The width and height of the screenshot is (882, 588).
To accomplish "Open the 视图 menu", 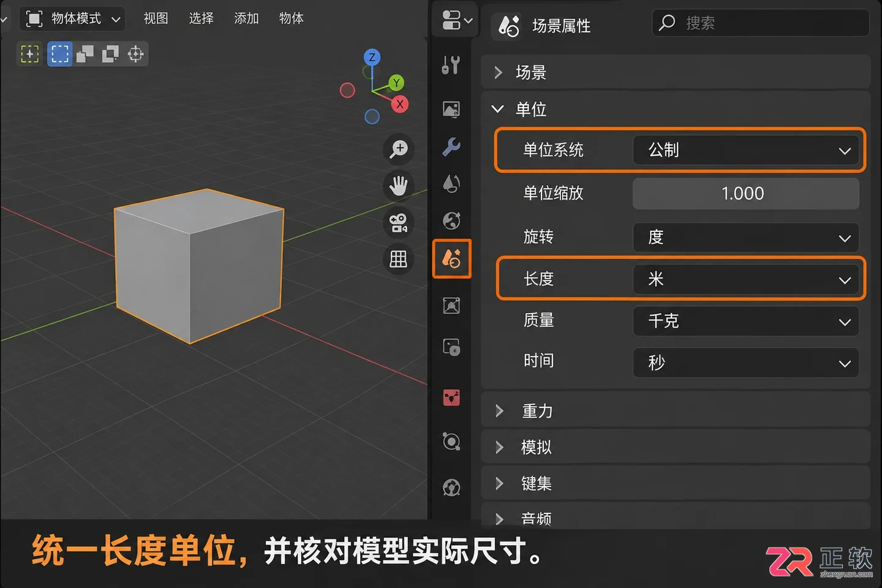I will pos(156,18).
